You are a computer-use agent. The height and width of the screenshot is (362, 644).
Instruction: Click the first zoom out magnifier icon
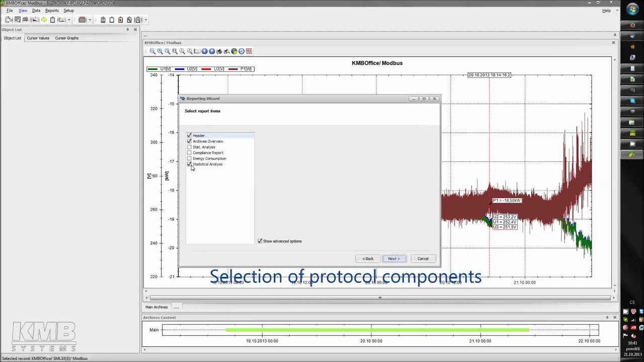click(x=152, y=51)
